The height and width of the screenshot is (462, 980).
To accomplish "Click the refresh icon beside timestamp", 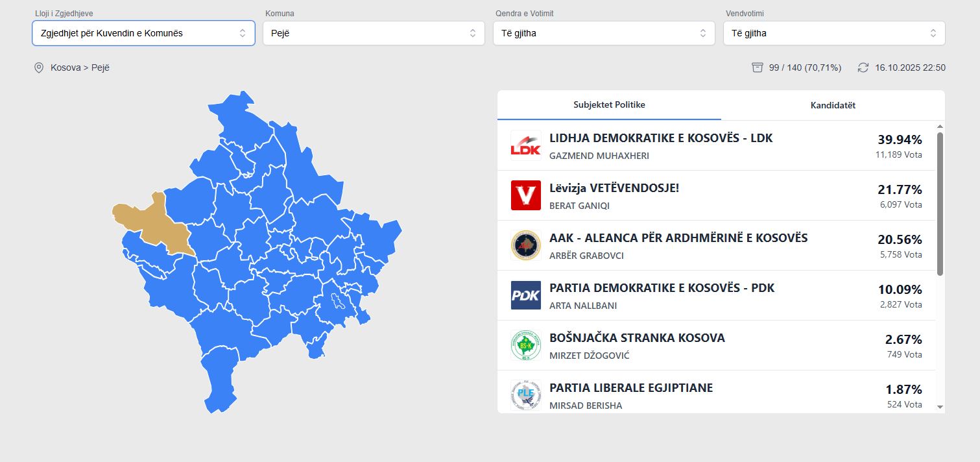I will [x=863, y=67].
